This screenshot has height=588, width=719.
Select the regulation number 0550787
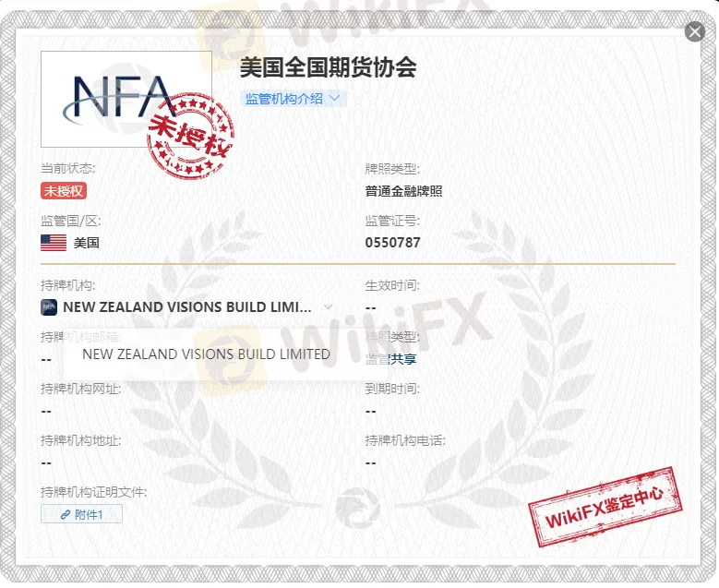[x=393, y=242]
